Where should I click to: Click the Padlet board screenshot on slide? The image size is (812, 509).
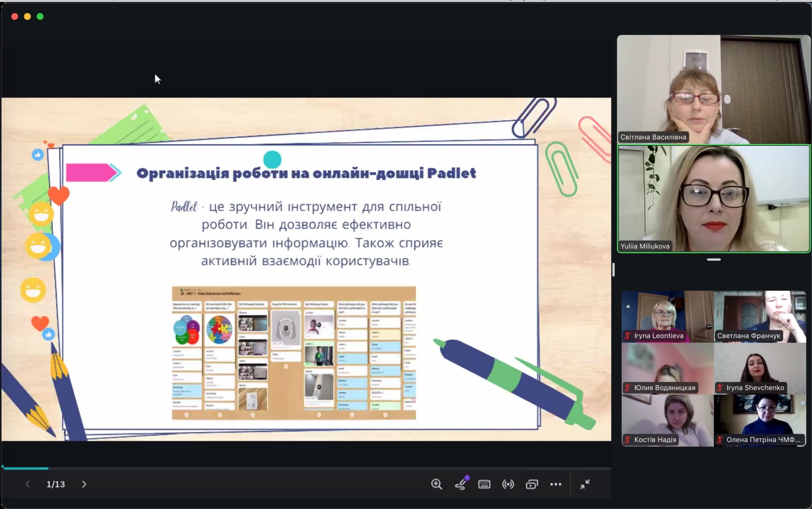294,353
